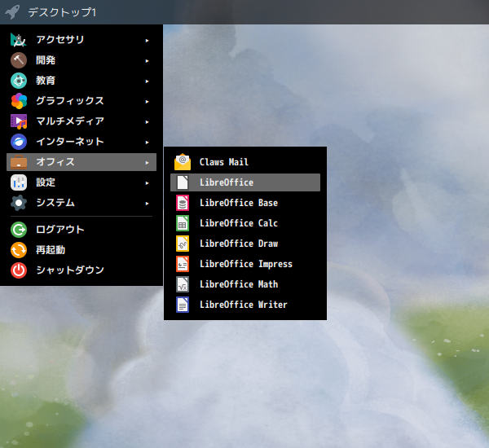This screenshot has height=448, width=489.
Task: Click the グラフィックス colorful flower icon
Action: click(x=19, y=101)
